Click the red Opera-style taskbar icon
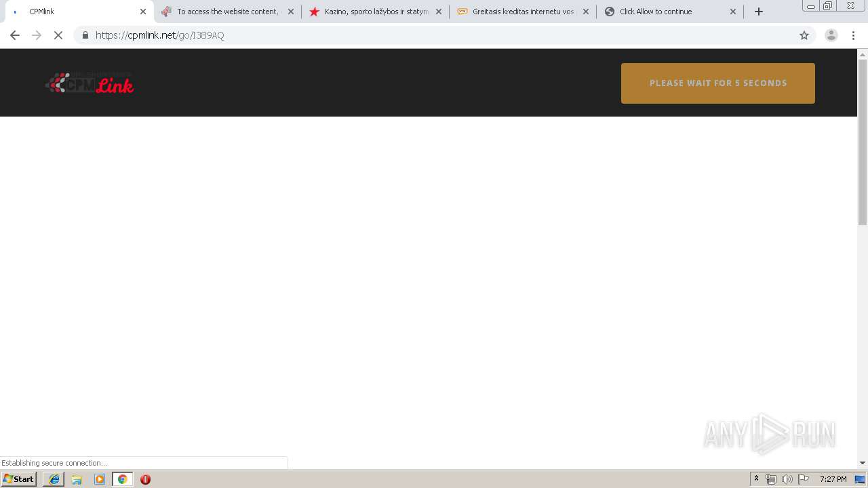 tap(145, 479)
